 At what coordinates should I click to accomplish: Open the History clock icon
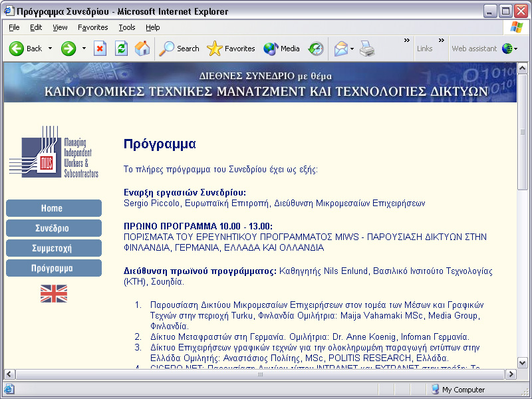pyautogui.click(x=316, y=49)
